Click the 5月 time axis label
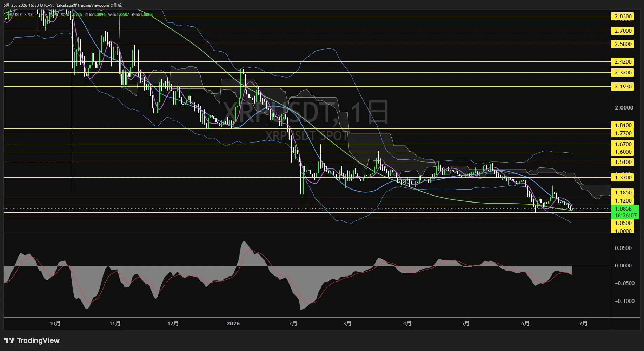Image resolution: width=644 pixels, height=351 pixels. click(465, 324)
